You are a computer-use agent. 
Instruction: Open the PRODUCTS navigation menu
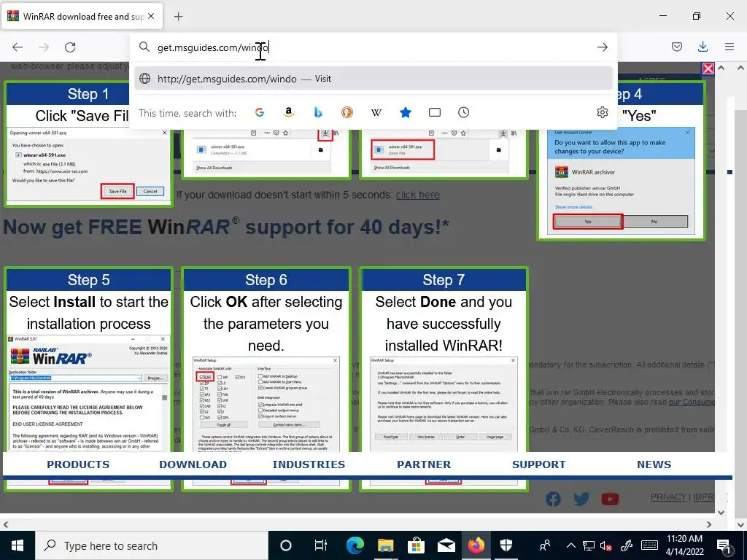pos(78,464)
